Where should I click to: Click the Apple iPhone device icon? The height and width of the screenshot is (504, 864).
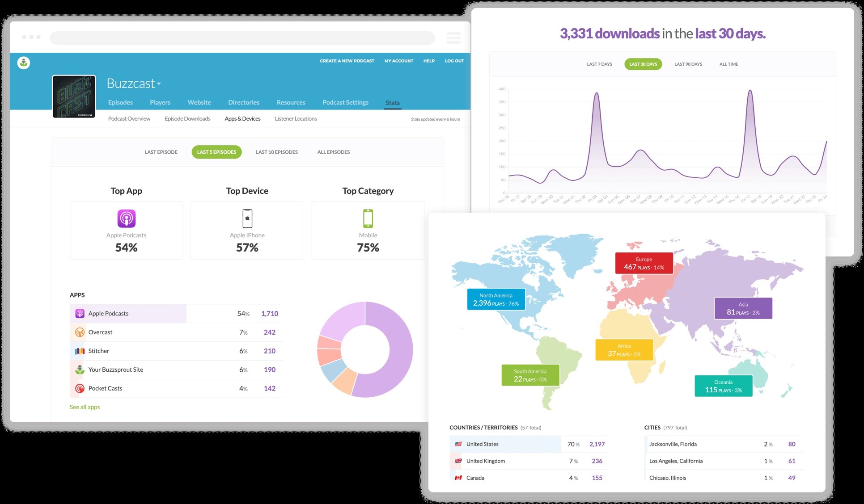(x=247, y=218)
